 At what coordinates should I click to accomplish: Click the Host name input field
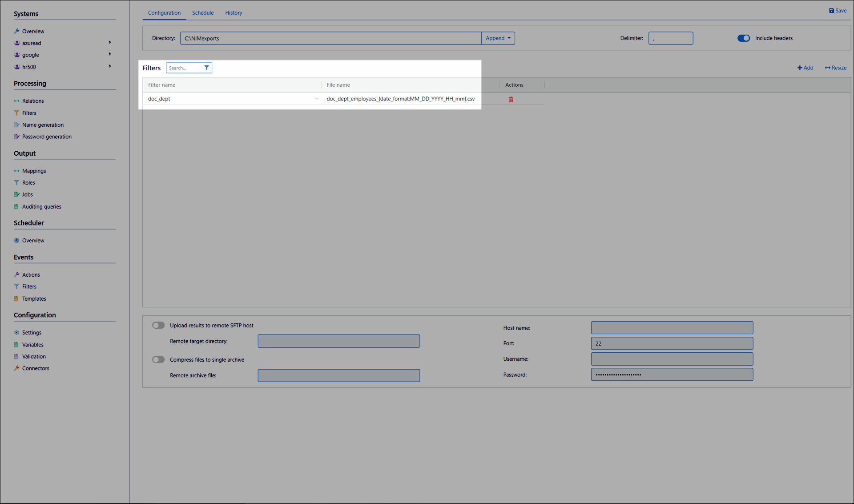pos(672,328)
